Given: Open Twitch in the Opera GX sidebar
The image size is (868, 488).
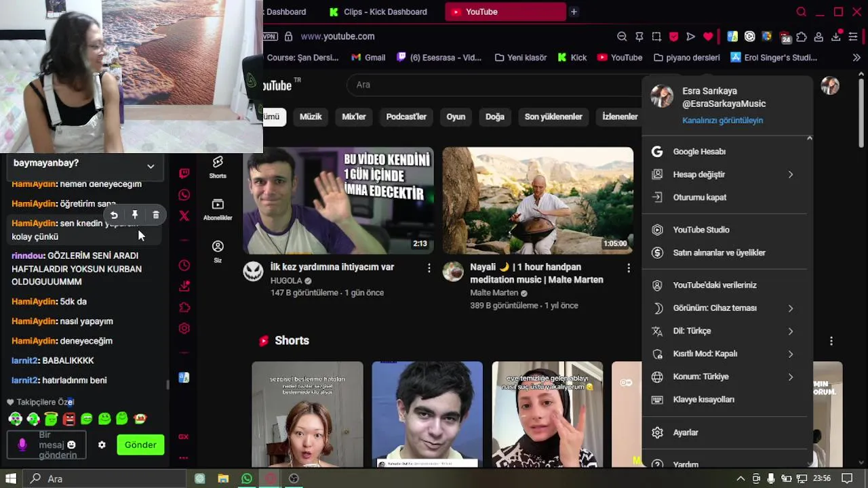Looking at the screenshot, I should tap(184, 174).
